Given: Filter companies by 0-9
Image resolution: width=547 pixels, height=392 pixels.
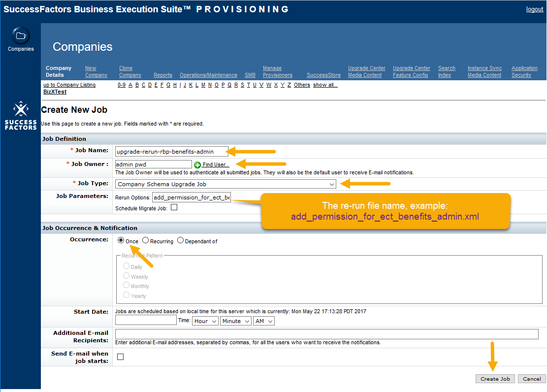Looking at the screenshot, I should click(122, 85).
